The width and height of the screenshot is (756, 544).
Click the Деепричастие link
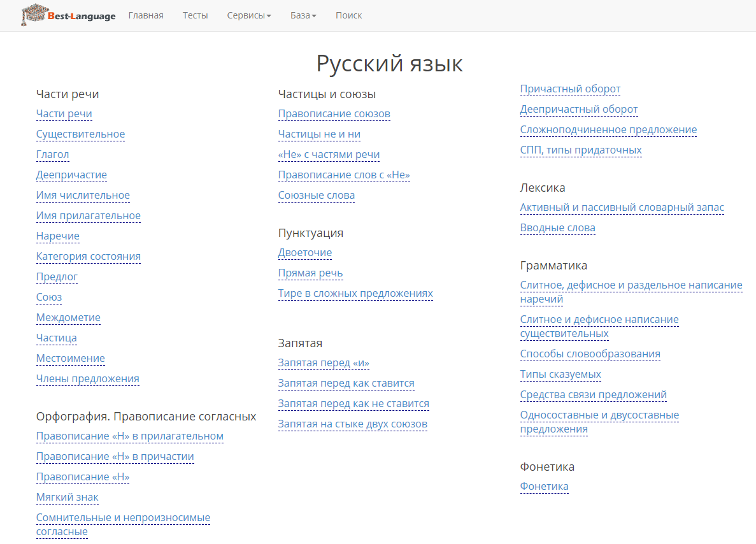[x=71, y=175]
